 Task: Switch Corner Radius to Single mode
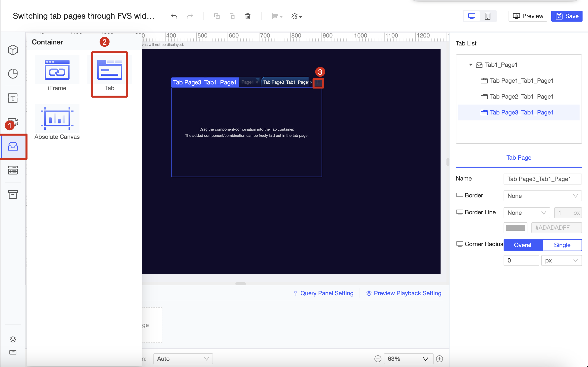coord(562,245)
